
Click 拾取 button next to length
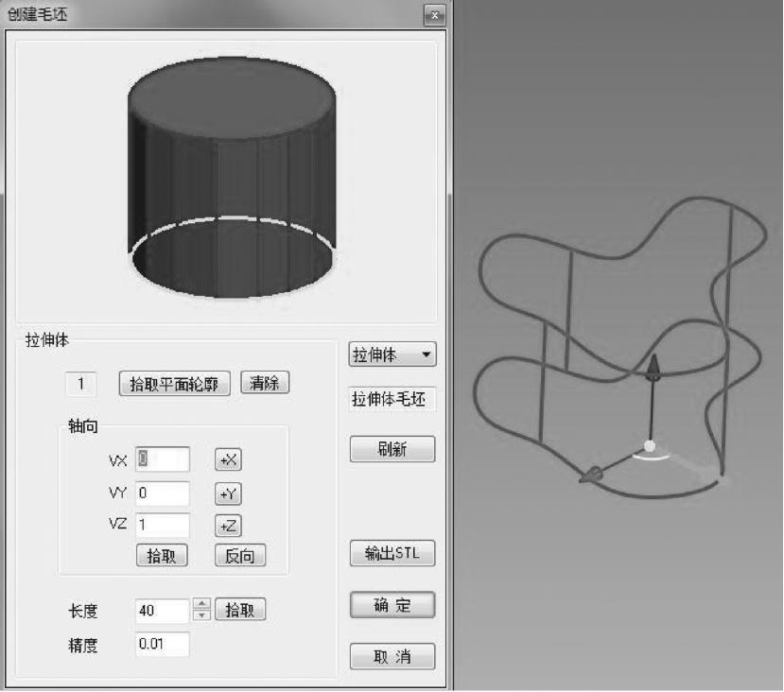point(240,610)
